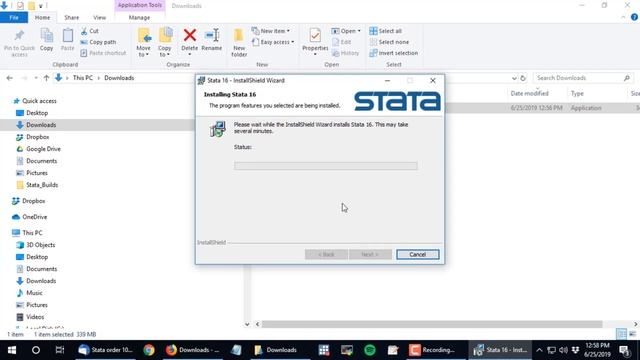
Task: Switch to the View ribbon tab
Action: click(x=100, y=18)
